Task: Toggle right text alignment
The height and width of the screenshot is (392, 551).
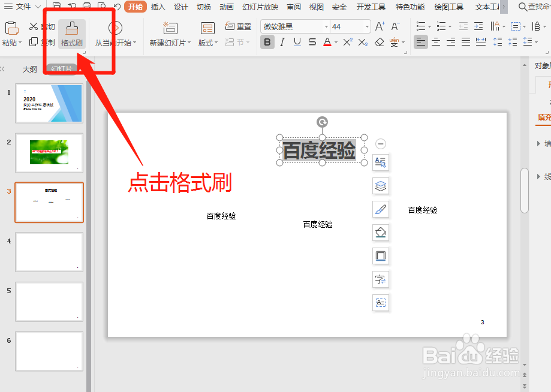Action: pos(451,42)
